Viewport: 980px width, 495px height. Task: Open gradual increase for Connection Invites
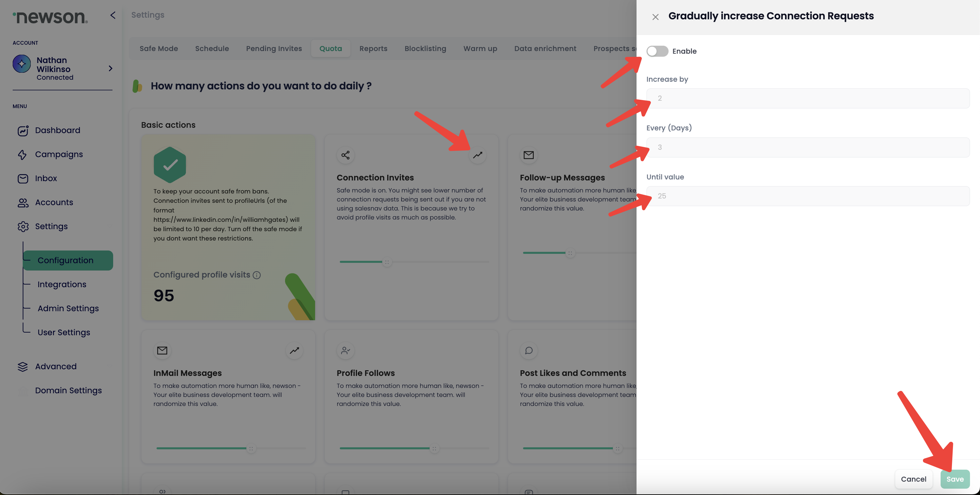coord(477,155)
